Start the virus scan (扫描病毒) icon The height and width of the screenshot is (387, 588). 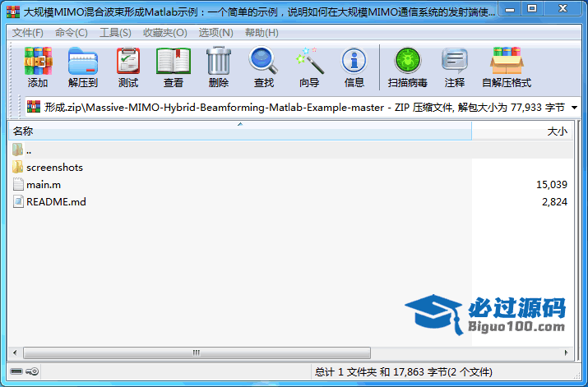click(x=408, y=60)
